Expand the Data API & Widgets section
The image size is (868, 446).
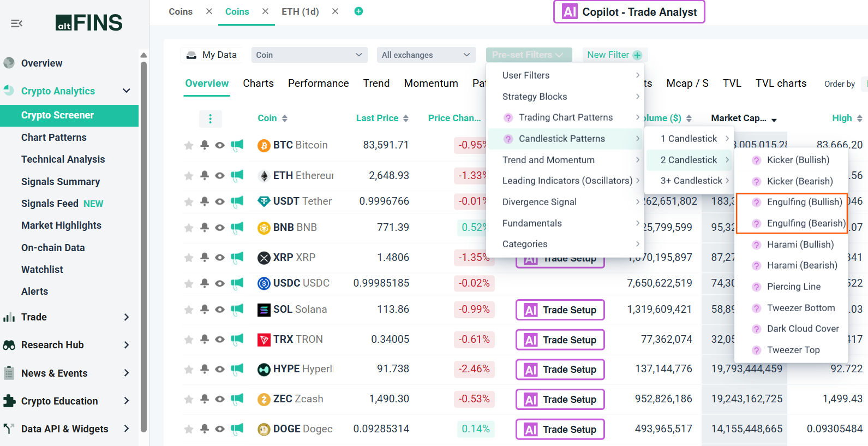coord(127,429)
